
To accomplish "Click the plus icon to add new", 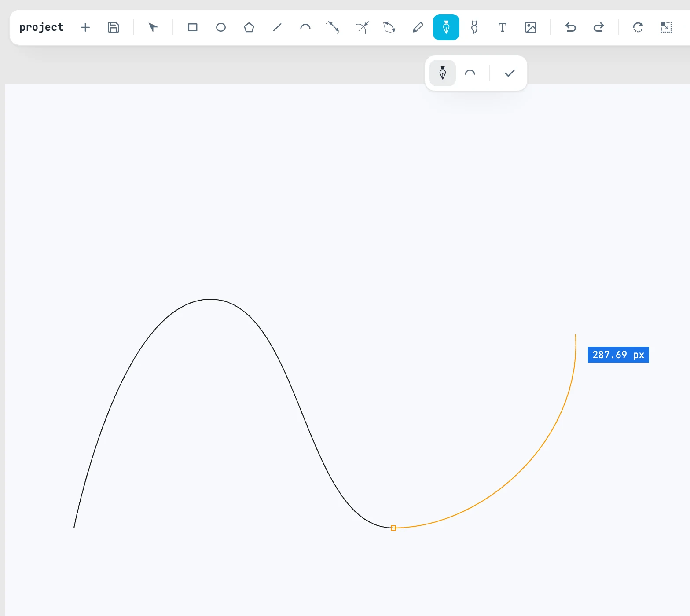I will (x=85, y=27).
